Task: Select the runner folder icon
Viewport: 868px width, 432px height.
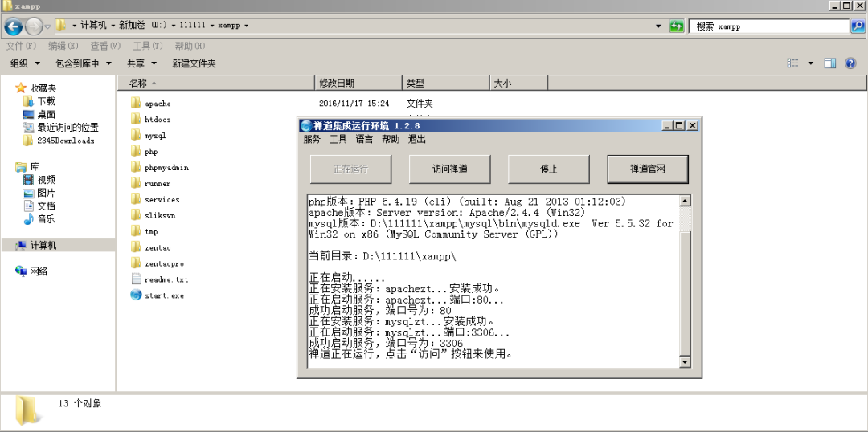Action: 136,183
